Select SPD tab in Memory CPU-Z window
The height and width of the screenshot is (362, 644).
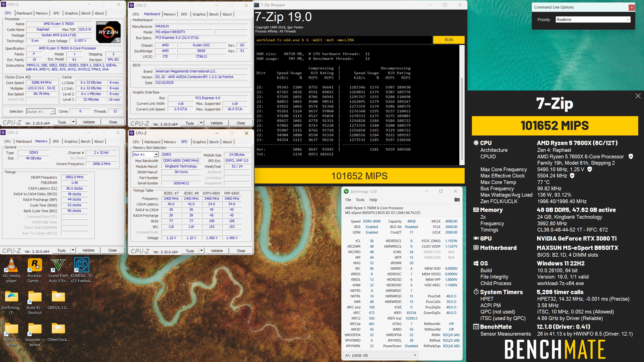point(56,141)
